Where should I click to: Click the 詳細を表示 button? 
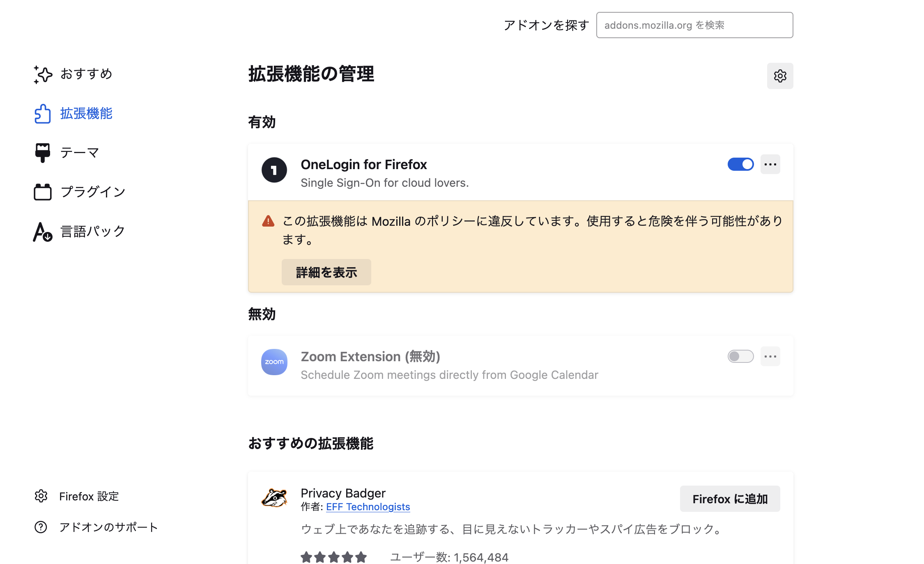pyautogui.click(x=326, y=272)
